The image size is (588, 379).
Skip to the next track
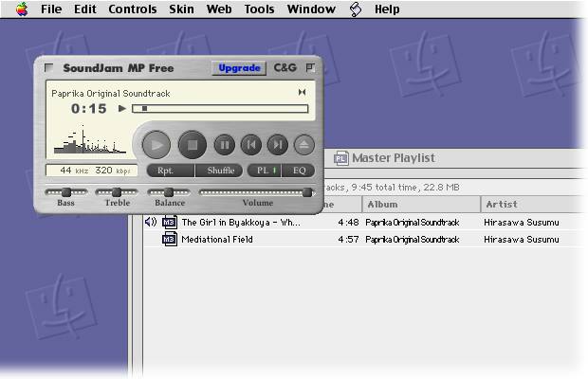[278, 145]
